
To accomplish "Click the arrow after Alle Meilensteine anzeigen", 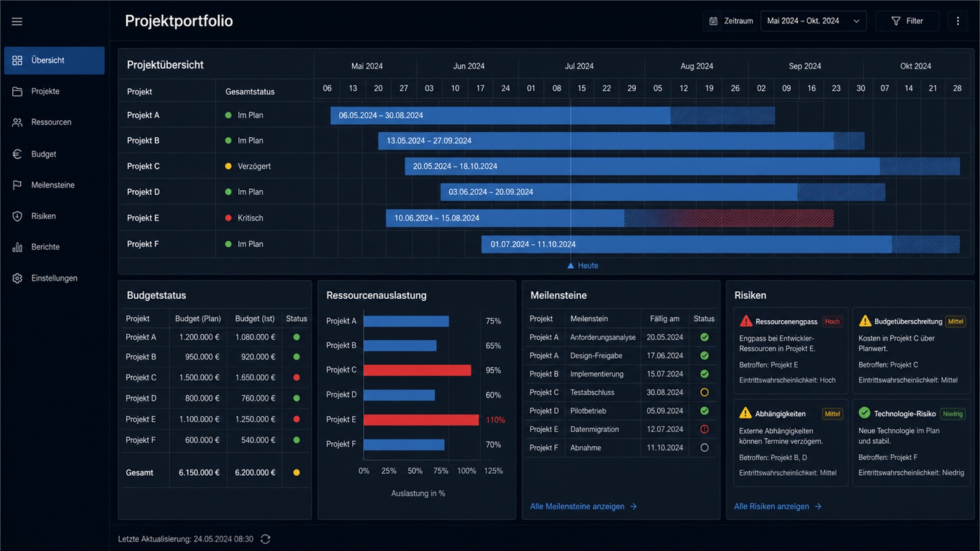I will 633,506.
